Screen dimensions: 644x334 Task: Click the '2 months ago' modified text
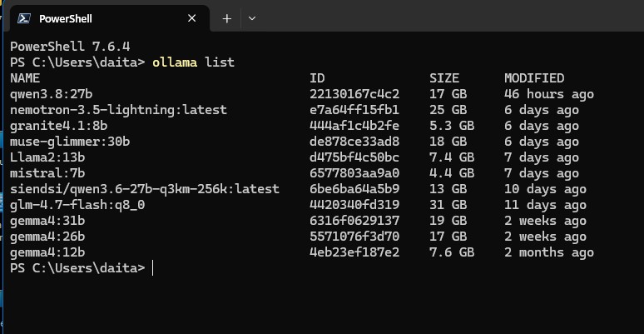[x=549, y=252]
